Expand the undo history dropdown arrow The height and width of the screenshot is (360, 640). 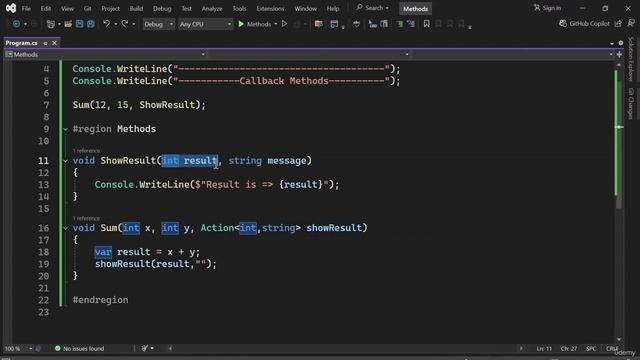coord(116,24)
